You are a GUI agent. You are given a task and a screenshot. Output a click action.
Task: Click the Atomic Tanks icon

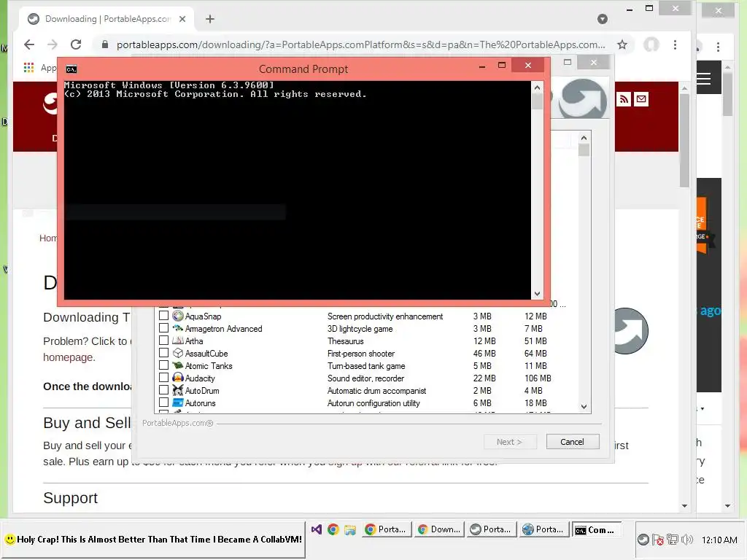coord(178,365)
